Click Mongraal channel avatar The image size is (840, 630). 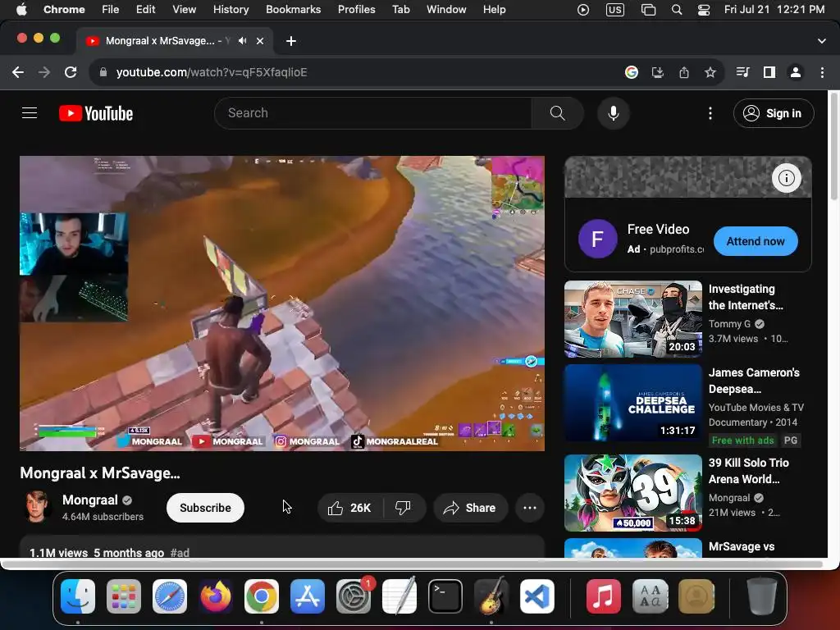(x=38, y=506)
